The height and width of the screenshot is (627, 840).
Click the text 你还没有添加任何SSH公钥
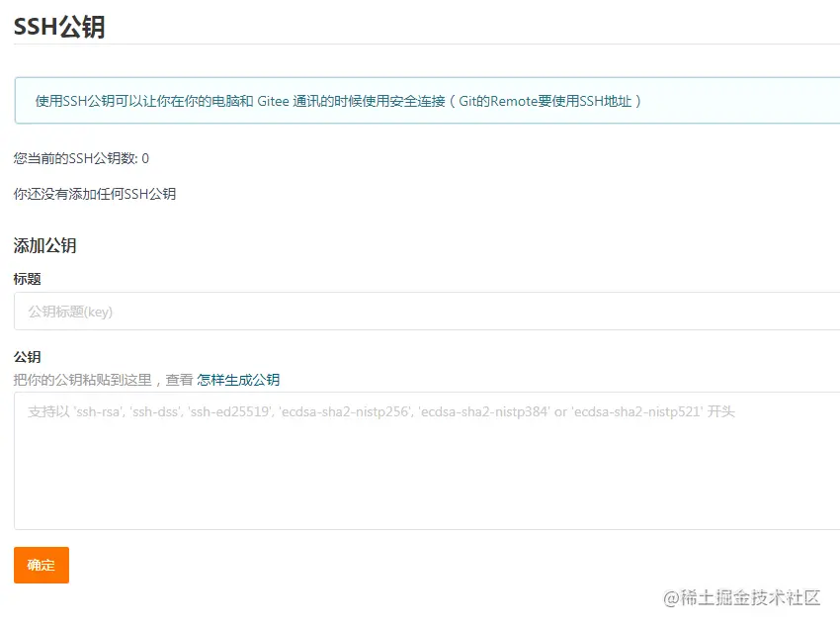94,194
